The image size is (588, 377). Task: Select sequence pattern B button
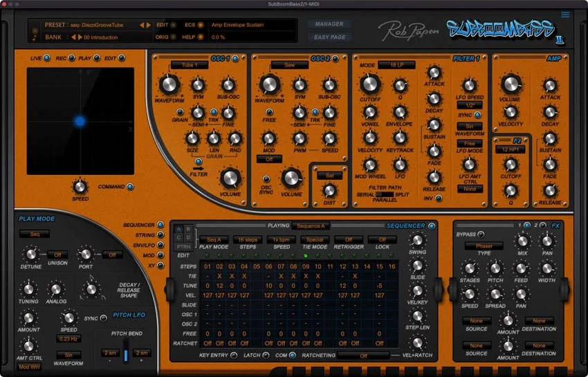[x=188, y=229]
